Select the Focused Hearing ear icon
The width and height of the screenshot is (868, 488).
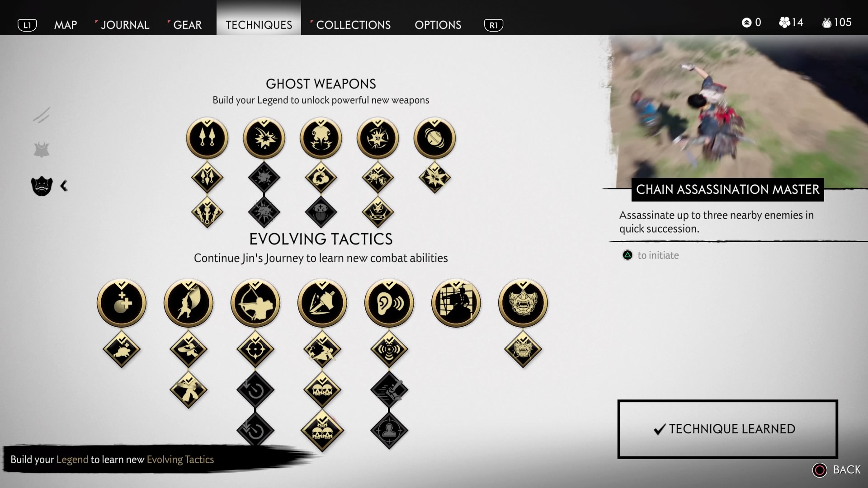coord(389,303)
